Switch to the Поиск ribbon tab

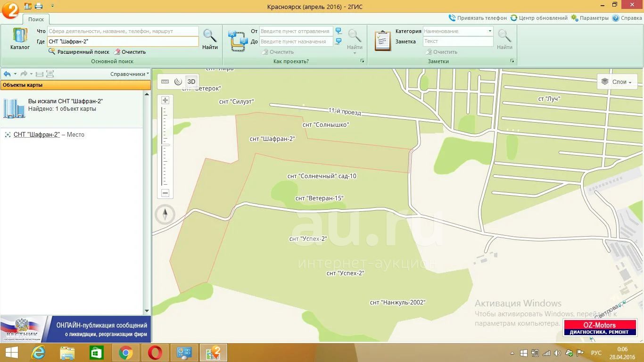(x=36, y=19)
